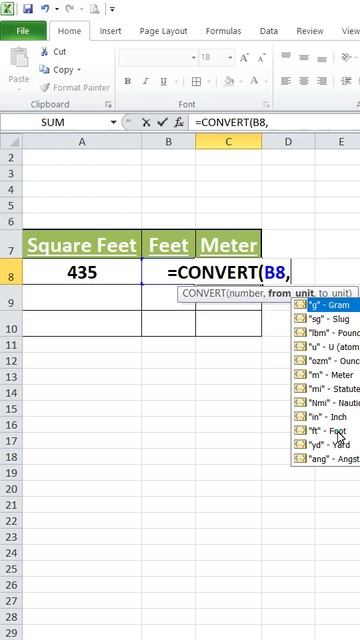Toggle Bold formatting
360x640 pixels.
click(127, 82)
